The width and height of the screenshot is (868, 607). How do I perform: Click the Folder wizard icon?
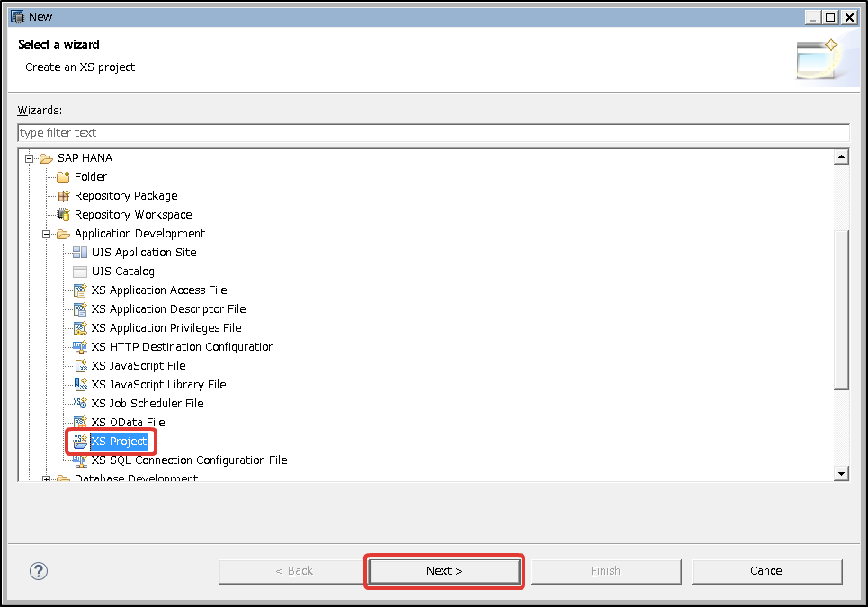(x=63, y=177)
